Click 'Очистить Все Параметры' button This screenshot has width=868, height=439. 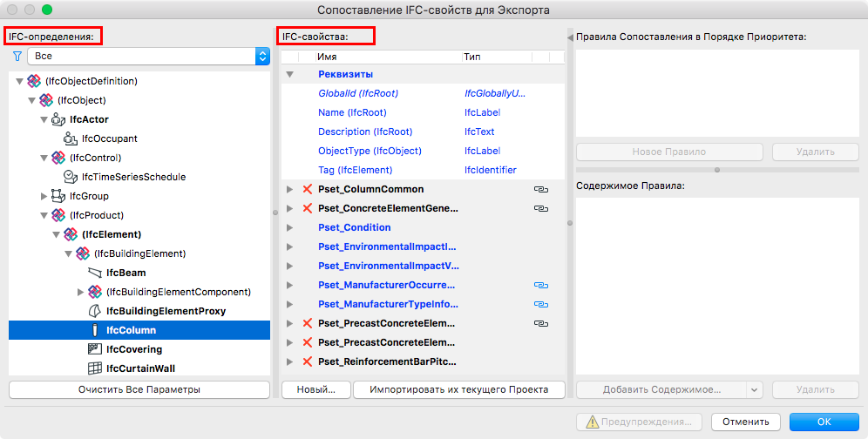pos(139,389)
